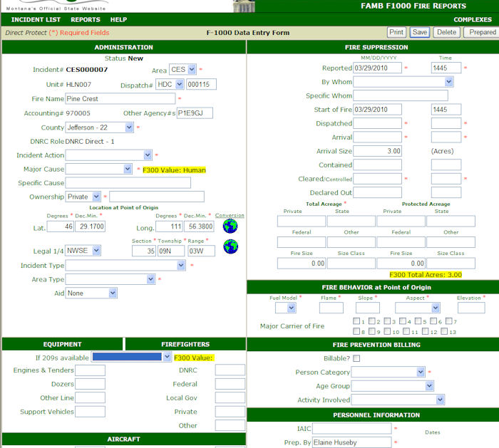Enable Major Carrier of Fire box 4
Image resolution: width=499 pixels, height=448 pixels.
405,321
